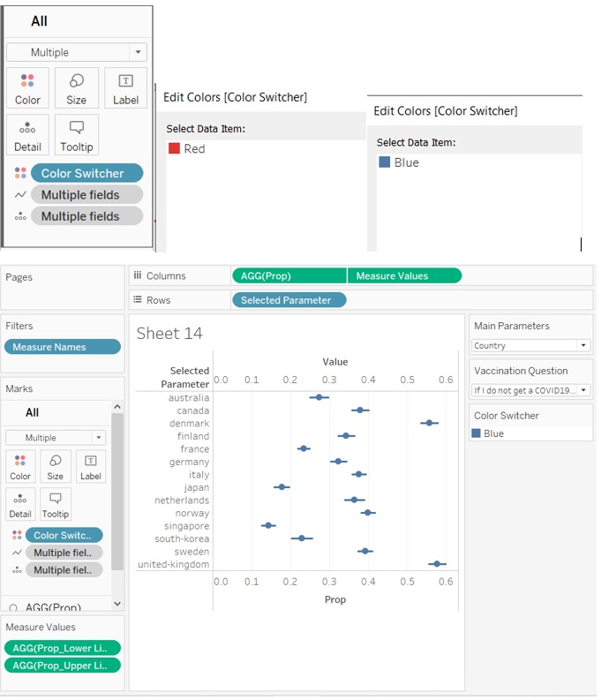This screenshot has width=601, height=700.
Task: Click the Size icon in top Marks card
Action: (x=77, y=88)
